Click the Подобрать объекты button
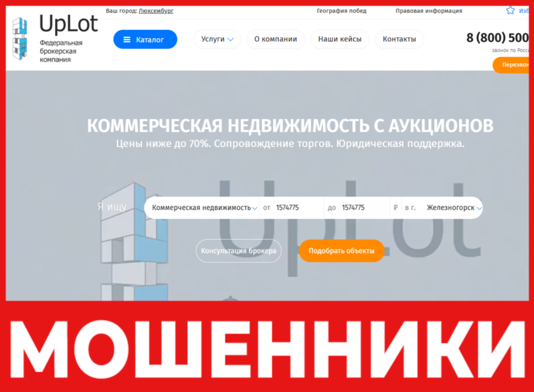This screenshot has height=392, width=534. point(342,251)
